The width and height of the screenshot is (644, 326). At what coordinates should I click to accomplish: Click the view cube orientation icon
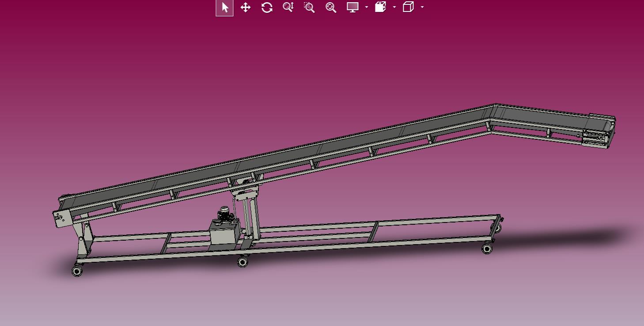point(408,7)
